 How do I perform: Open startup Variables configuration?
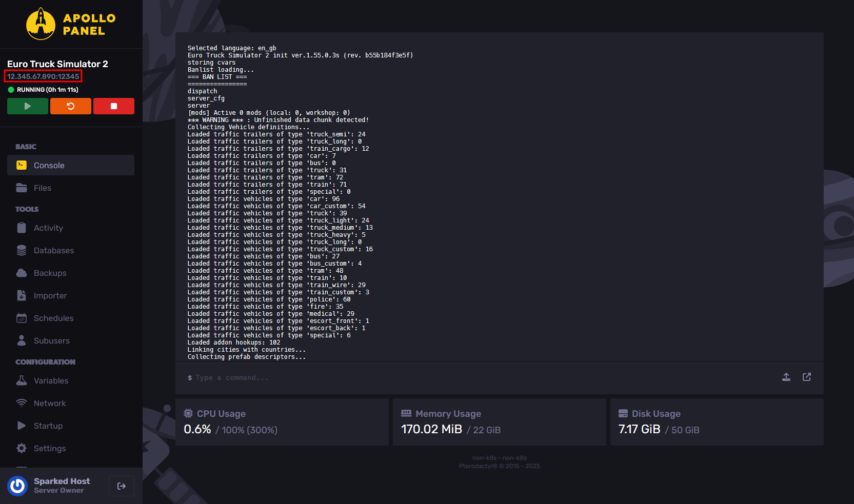[71, 380]
